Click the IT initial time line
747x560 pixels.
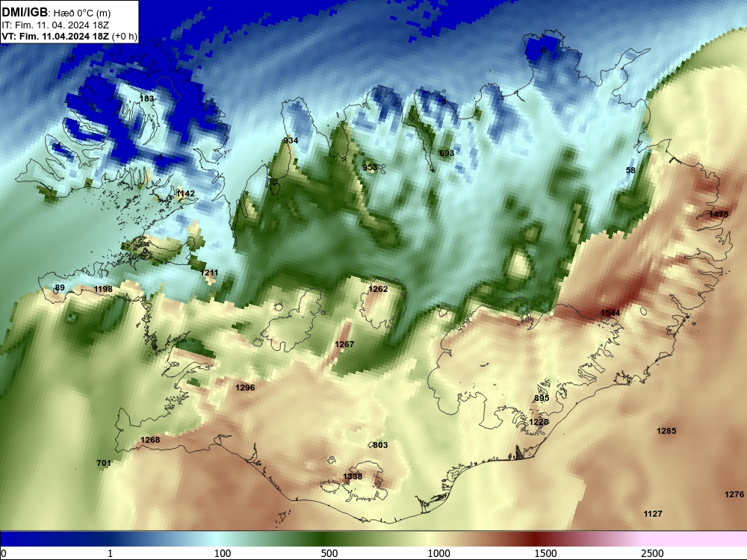pyautogui.click(x=55, y=25)
